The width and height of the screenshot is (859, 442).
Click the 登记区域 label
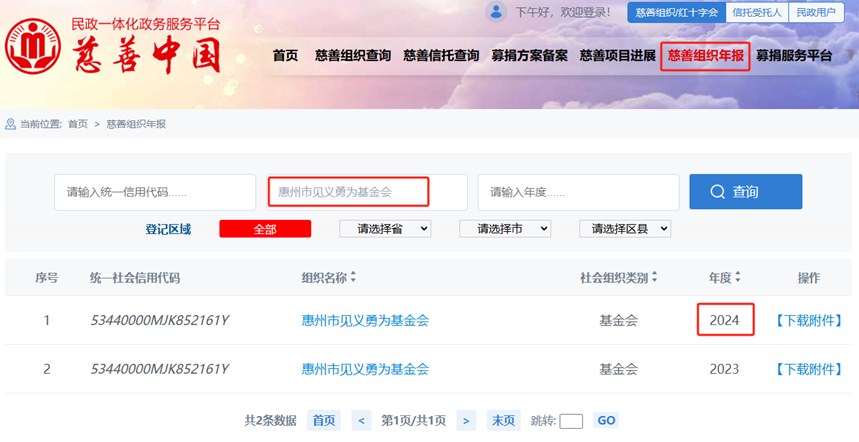point(168,229)
